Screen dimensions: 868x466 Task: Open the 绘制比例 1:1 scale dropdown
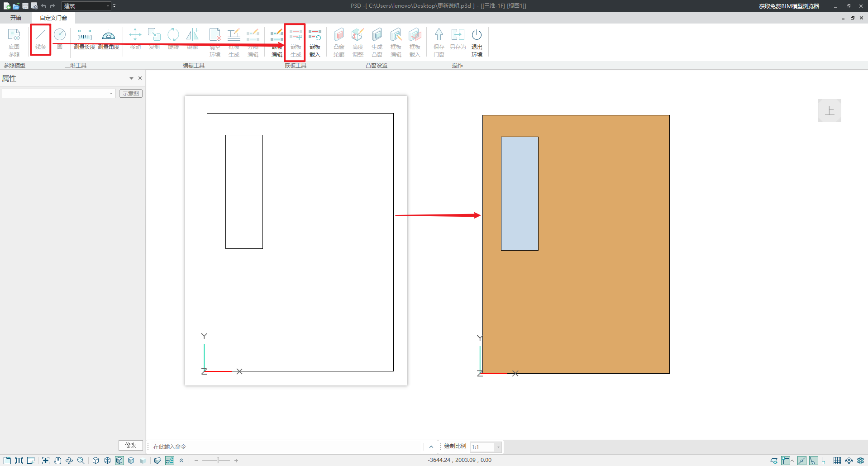(498, 447)
